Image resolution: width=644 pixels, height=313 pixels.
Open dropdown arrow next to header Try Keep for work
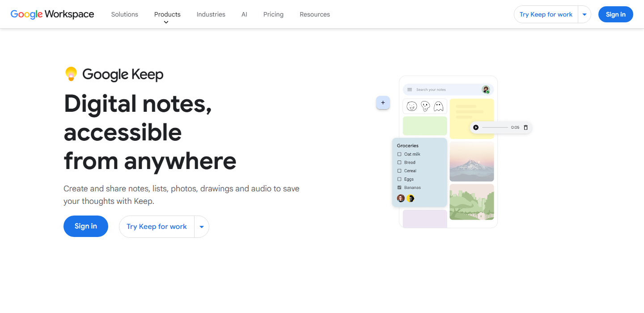(585, 14)
